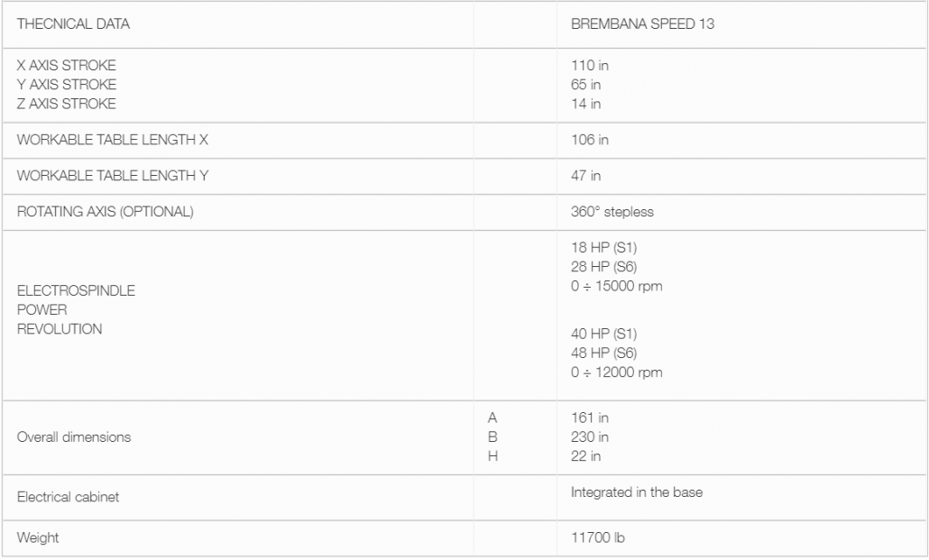Select the 106 in table length value
The width and height of the screenshot is (929, 560).
[590, 140]
